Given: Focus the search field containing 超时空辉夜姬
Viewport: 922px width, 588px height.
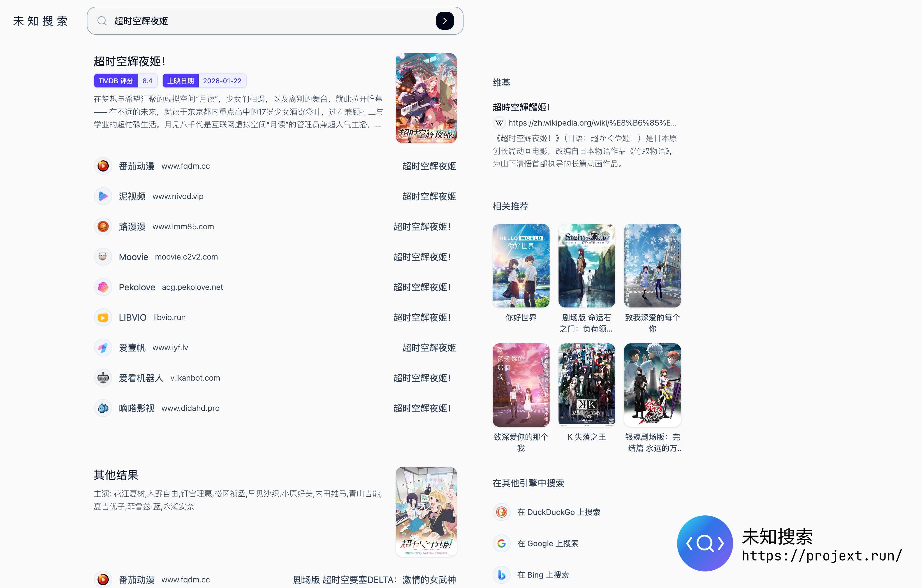Looking at the screenshot, I should pos(275,21).
